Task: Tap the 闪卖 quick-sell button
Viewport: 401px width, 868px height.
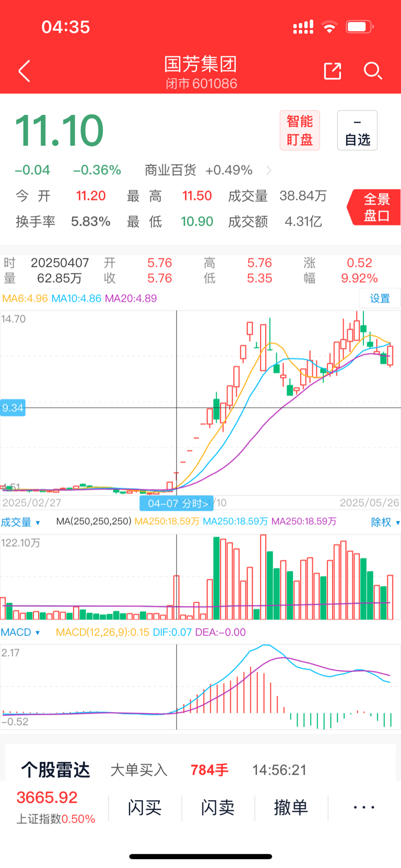Action: tap(218, 807)
